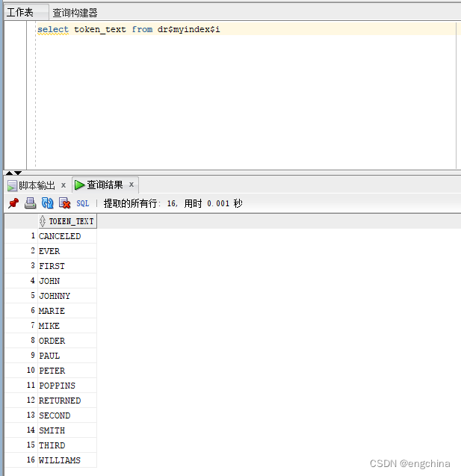
Task: Select the SMITH cell
Action: point(67,430)
